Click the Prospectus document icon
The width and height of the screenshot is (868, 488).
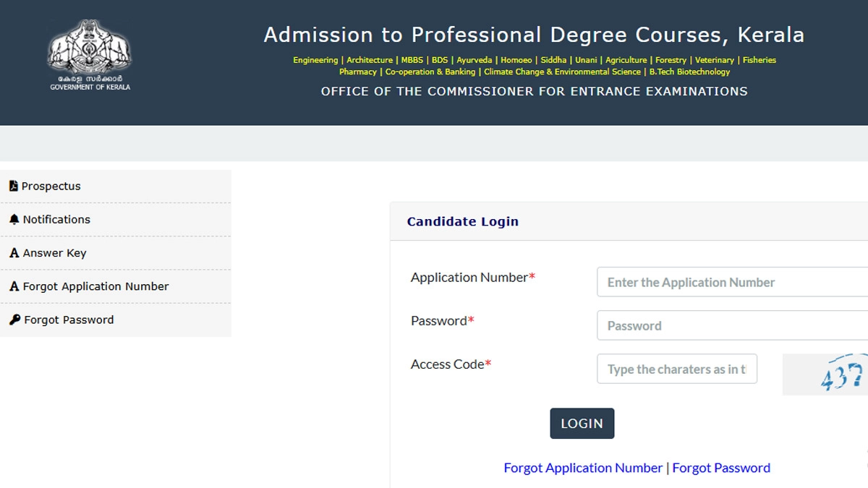[x=13, y=186]
